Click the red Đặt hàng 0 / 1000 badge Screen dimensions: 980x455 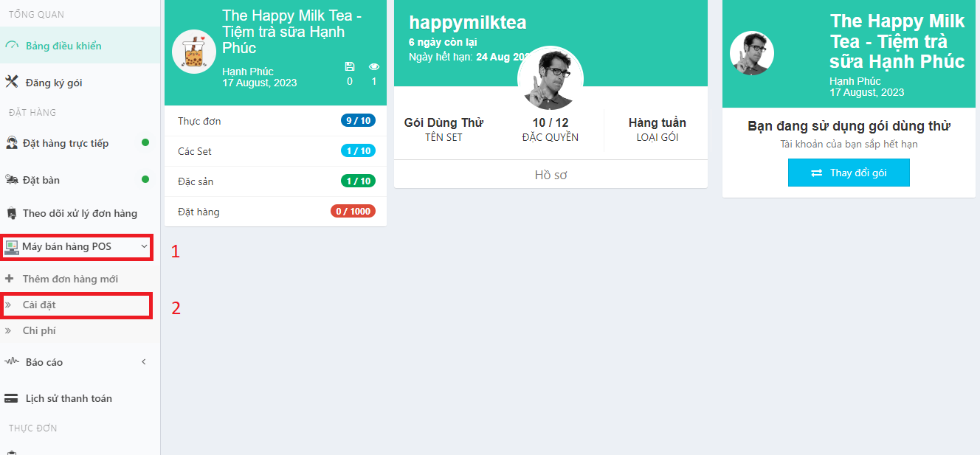coord(353,212)
